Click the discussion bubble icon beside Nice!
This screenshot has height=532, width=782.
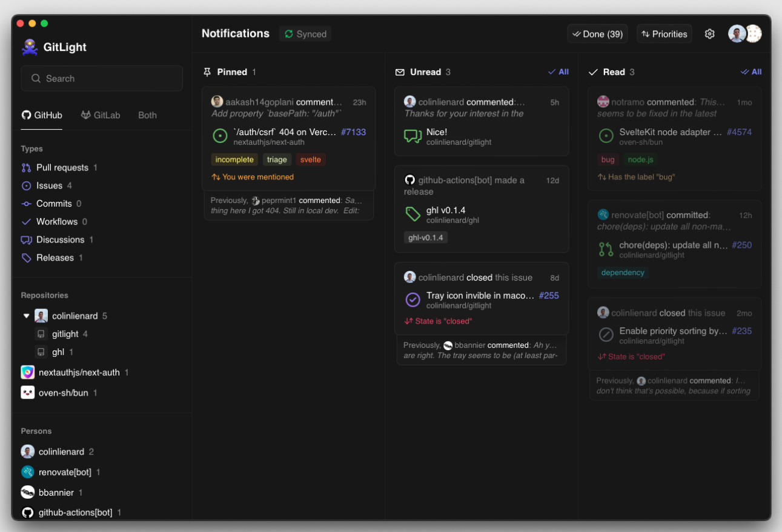413,136
